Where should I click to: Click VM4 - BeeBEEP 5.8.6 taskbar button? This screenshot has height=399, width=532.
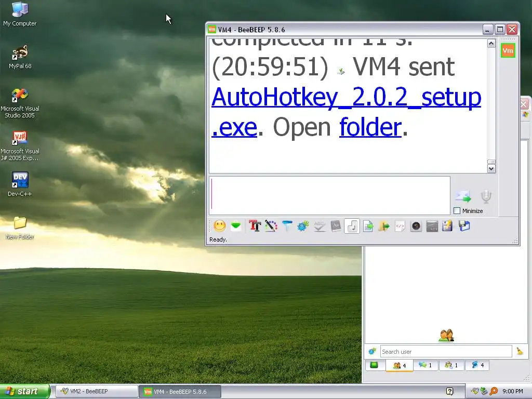click(180, 392)
